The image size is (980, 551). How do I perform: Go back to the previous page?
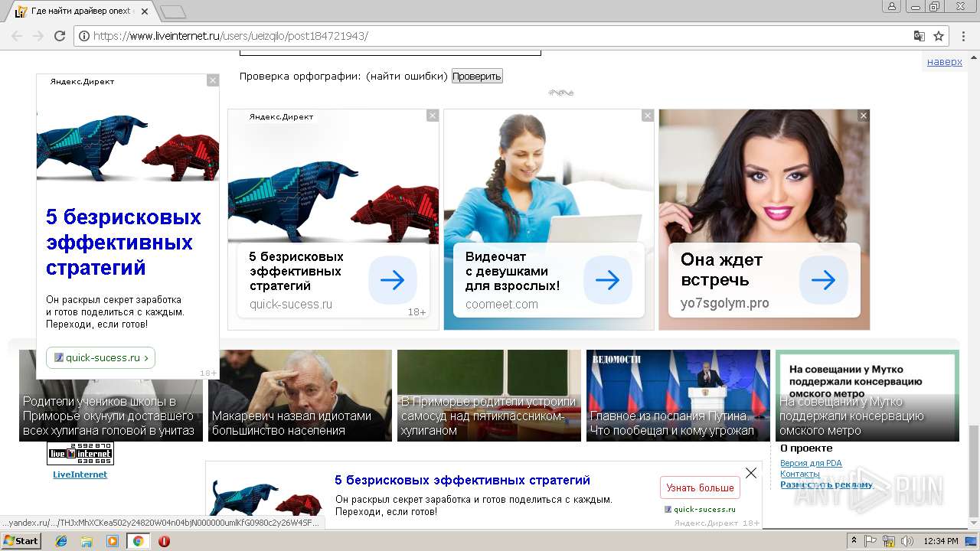point(17,36)
